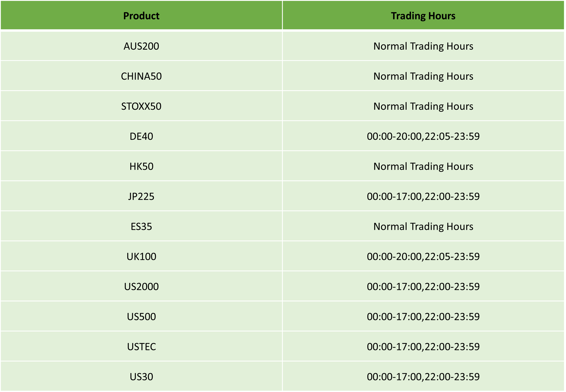Image resolution: width=566 pixels, height=392 pixels.
Task: Click the trading hours for UK100
Action: click(424, 256)
